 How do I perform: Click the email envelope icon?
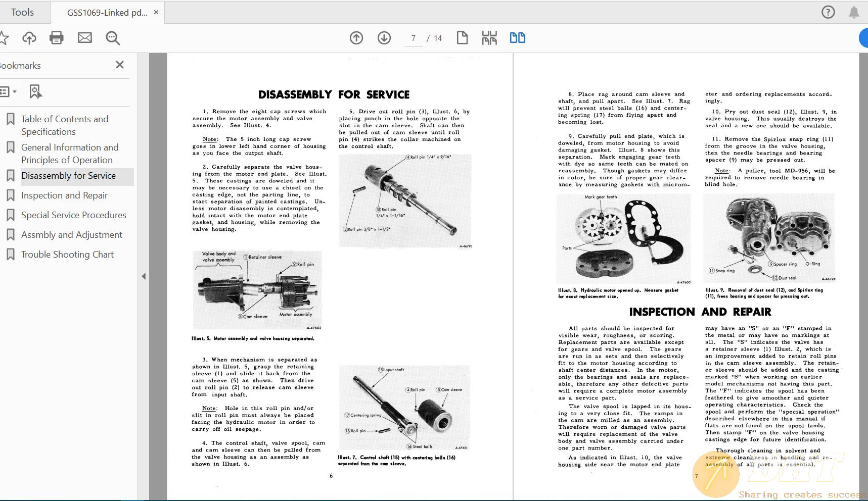click(x=85, y=38)
